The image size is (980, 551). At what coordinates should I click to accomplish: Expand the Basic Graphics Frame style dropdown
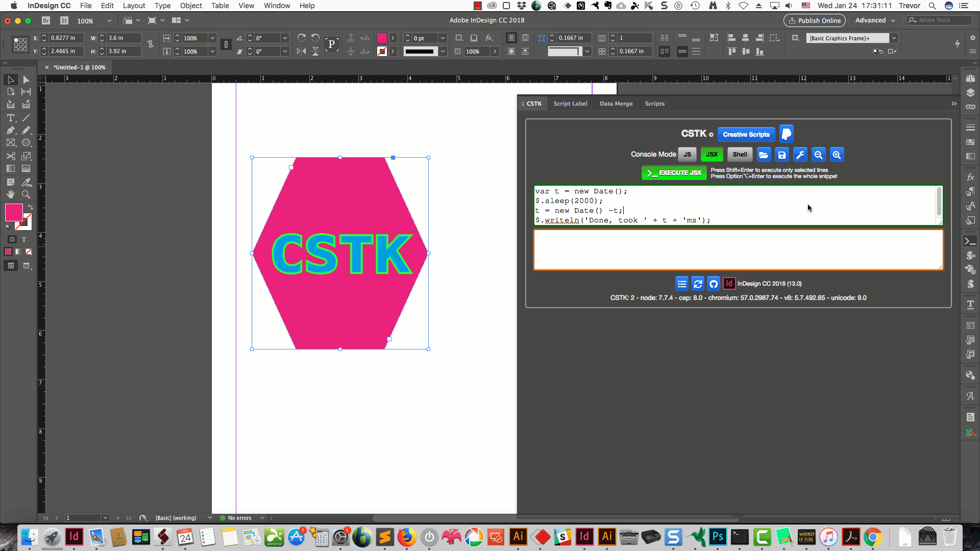(894, 38)
